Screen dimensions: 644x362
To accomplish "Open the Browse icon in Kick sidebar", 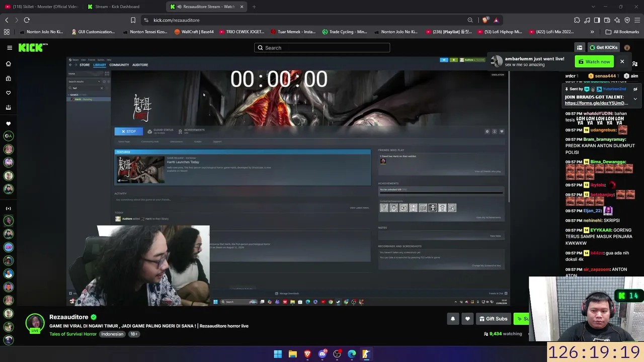I will (8, 78).
